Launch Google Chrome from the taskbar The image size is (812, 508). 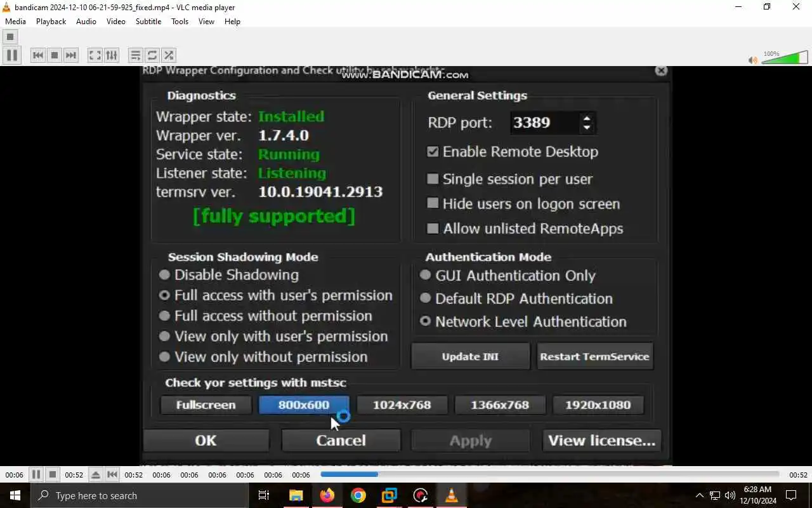tap(358, 495)
